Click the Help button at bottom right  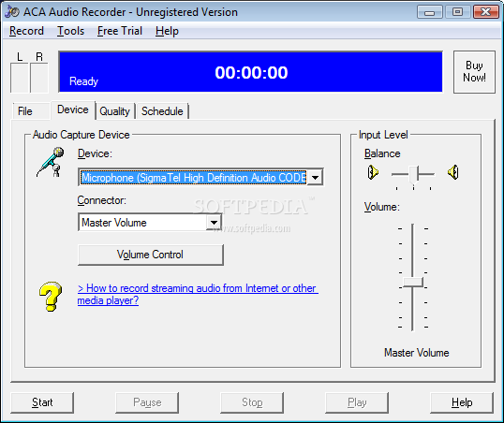tap(462, 402)
